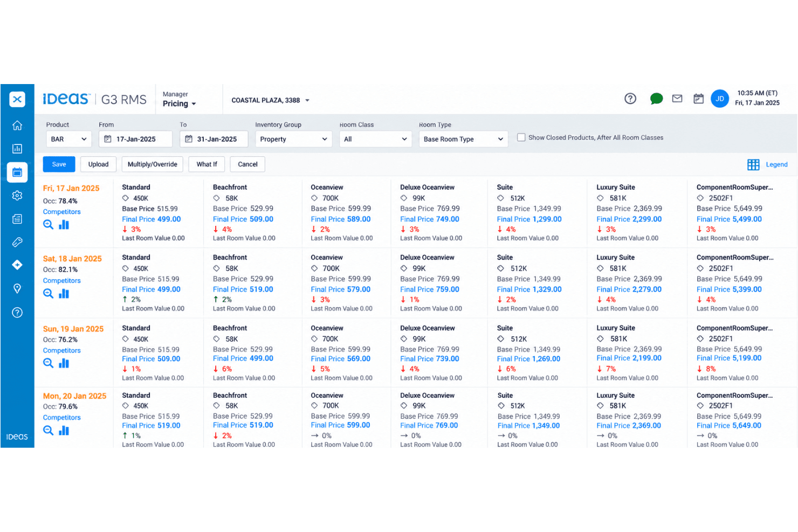This screenshot has height=532, width=798.
Task: Click the X logo atop the sidebar
Action: pos(17,99)
